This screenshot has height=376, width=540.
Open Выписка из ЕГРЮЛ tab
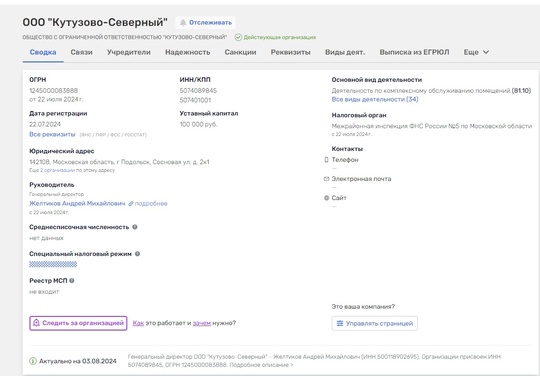pyautogui.click(x=414, y=52)
